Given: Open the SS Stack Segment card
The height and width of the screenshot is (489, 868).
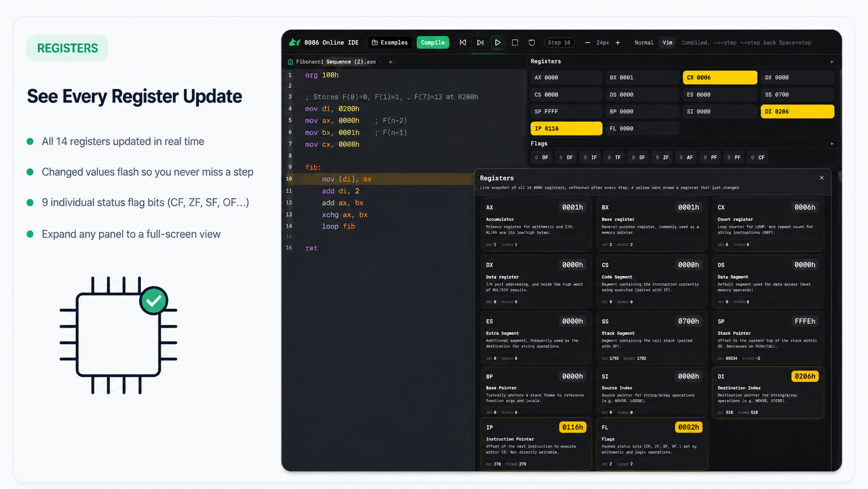Looking at the screenshot, I should 652,338.
